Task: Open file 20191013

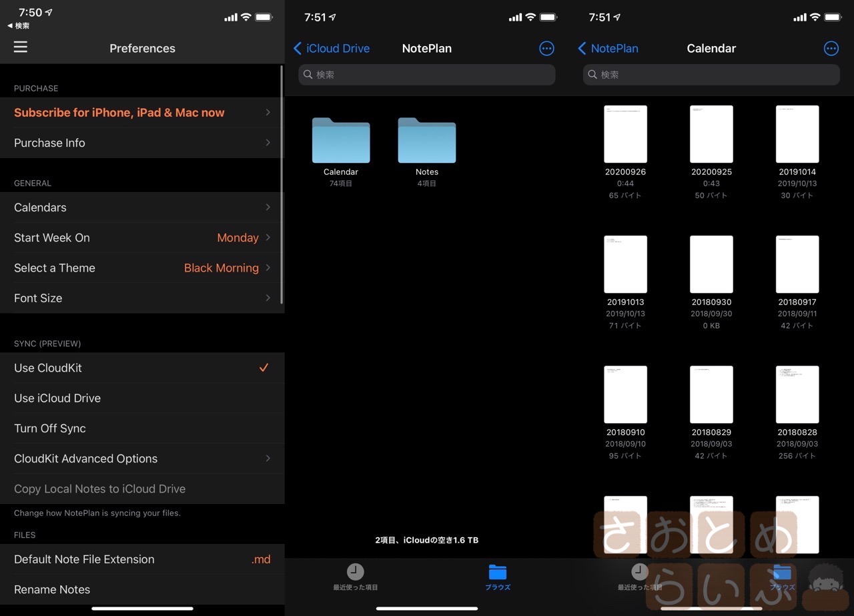Action: click(625, 264)
